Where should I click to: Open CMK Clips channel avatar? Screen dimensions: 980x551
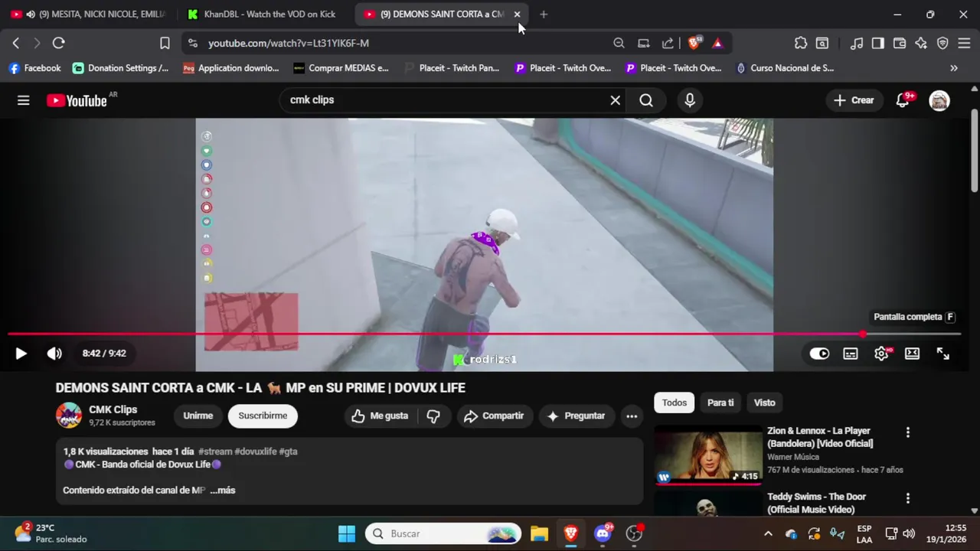pyautogui.click(x=69, y=416)
